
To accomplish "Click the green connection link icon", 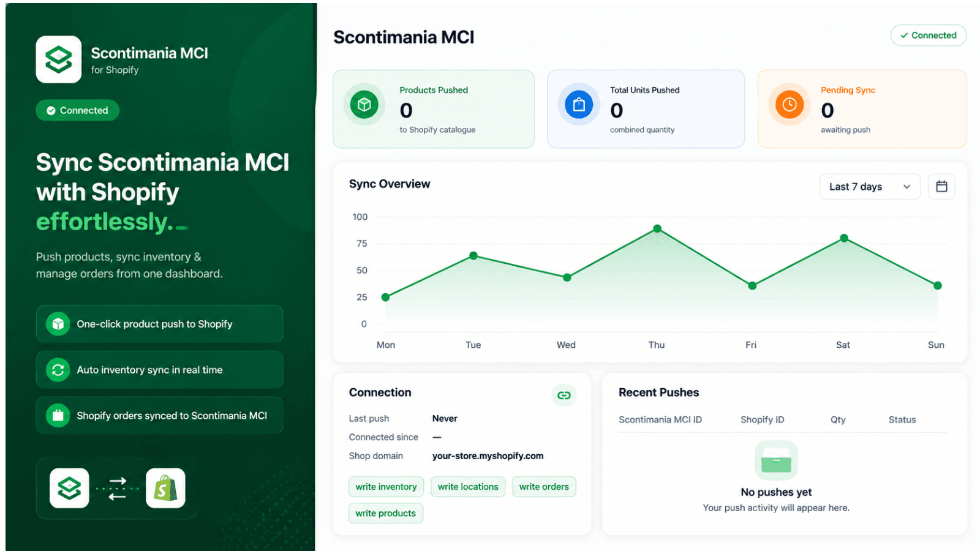I will point(564,395).
